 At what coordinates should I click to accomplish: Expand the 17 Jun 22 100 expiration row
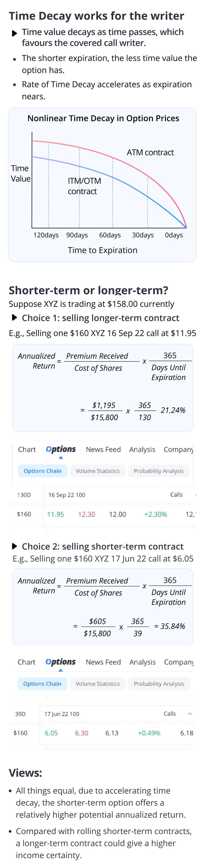pos(61,714)
